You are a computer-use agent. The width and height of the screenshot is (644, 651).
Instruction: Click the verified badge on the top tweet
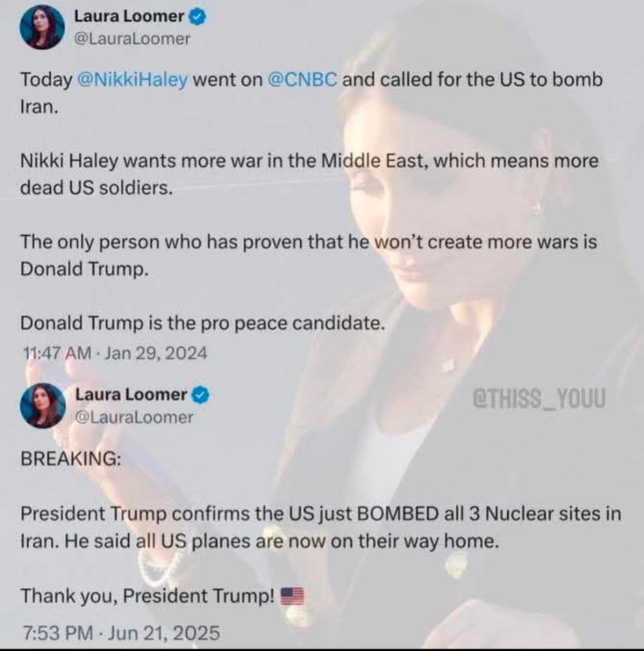tap(198, 17)
